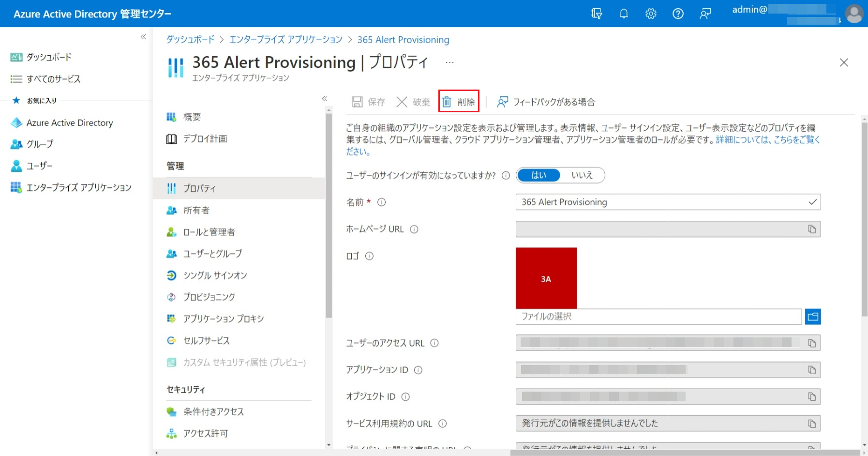The image size is (868, 456).
Task: Collapse the left portal navigation sidebar
Action: tap(143, 37)
